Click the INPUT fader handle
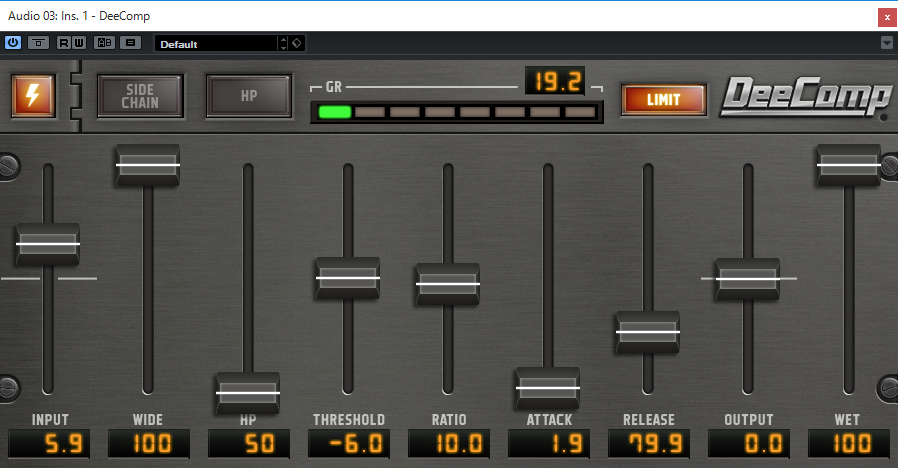 (48, 245)
